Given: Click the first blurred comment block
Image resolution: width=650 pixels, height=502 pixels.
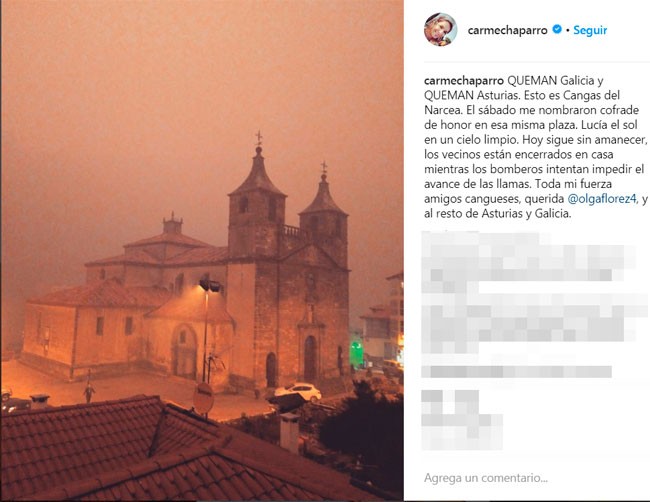Looking at the screenshot, I should coord(529,263).
